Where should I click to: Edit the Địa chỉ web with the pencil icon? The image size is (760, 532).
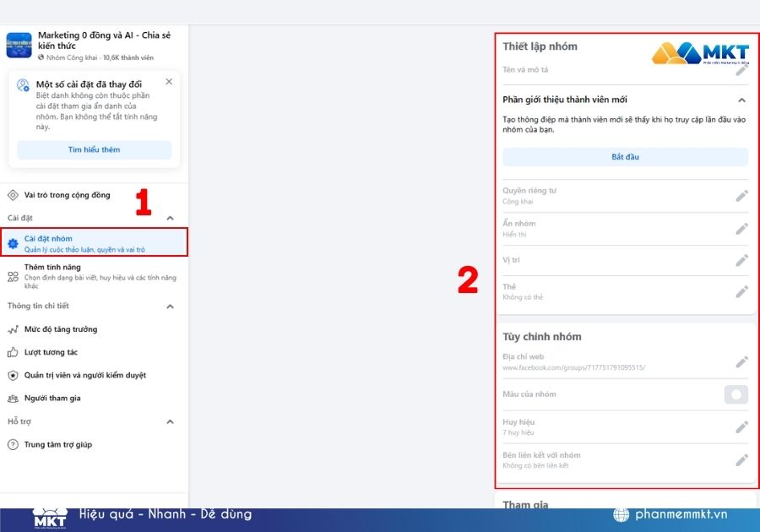pyautogui.click(x=741, y=361)
